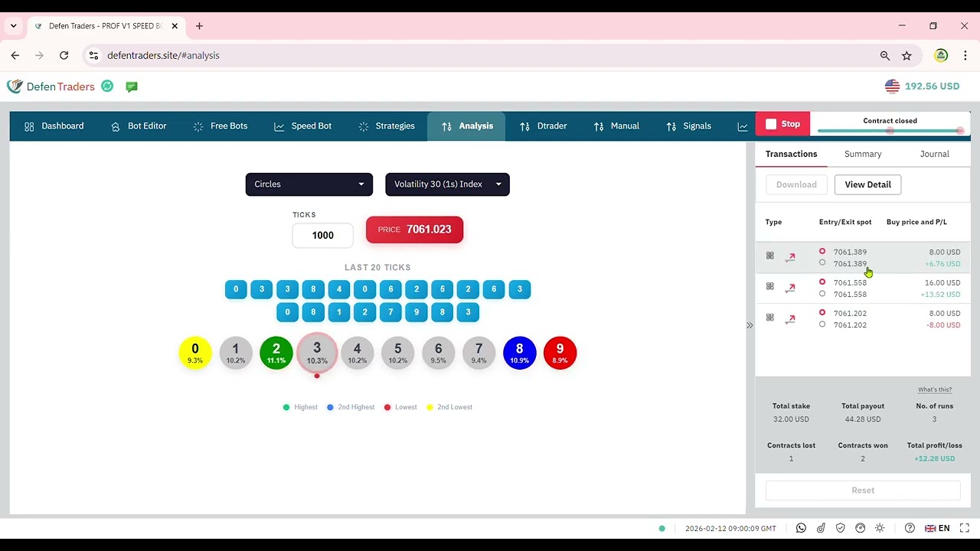Open the Signals tab
Screen dimensions: 980x551
688,126
